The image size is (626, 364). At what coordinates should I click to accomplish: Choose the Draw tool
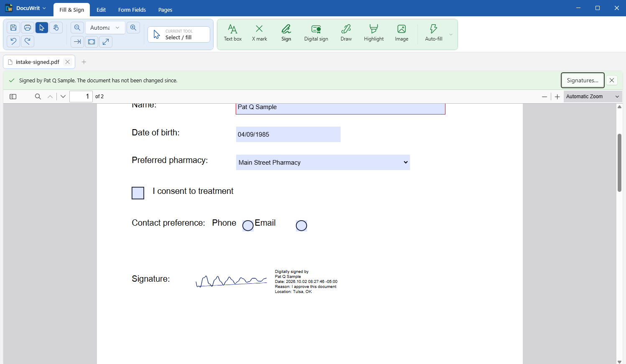(346, 33)
